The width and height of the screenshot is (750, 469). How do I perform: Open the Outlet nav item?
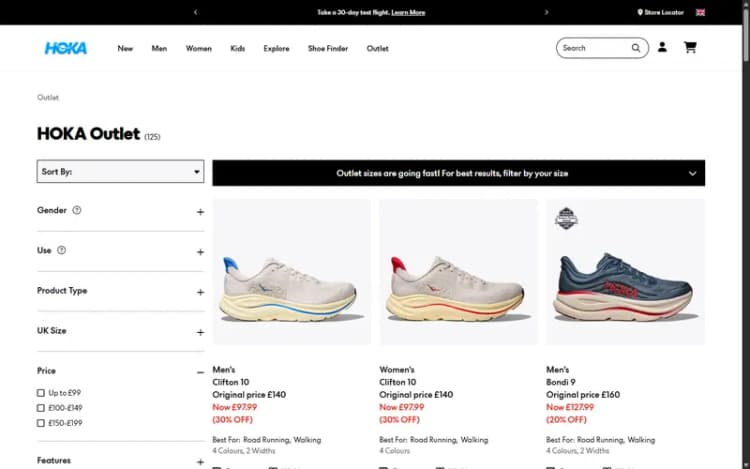[377, 48]
